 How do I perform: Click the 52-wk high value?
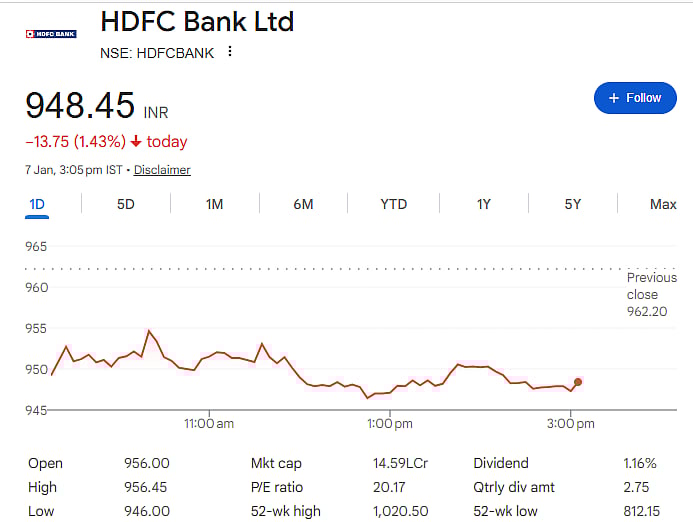click(x=400, y=511)
